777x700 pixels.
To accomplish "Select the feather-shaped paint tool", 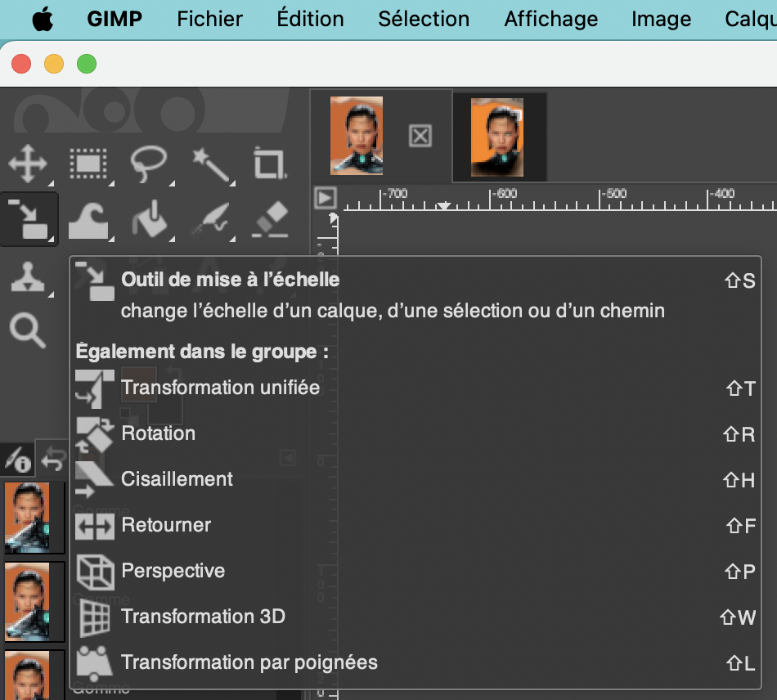I will coord(209,220).
